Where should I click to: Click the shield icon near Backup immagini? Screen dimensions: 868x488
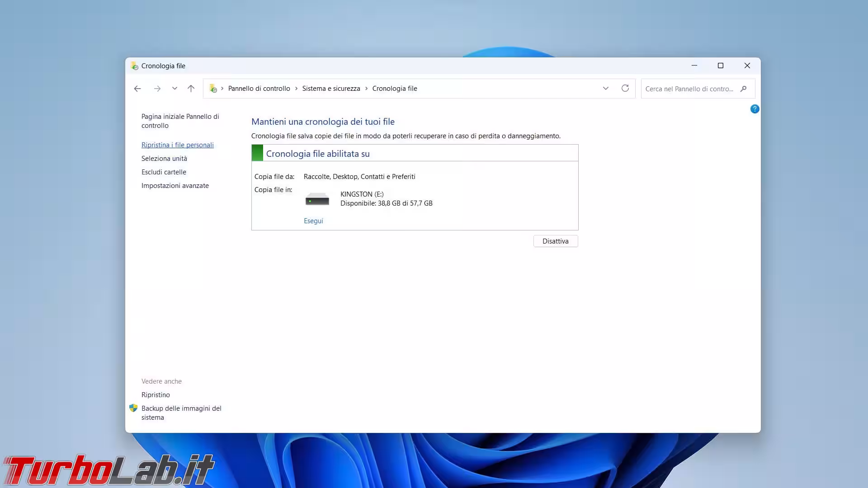(133, 408)
